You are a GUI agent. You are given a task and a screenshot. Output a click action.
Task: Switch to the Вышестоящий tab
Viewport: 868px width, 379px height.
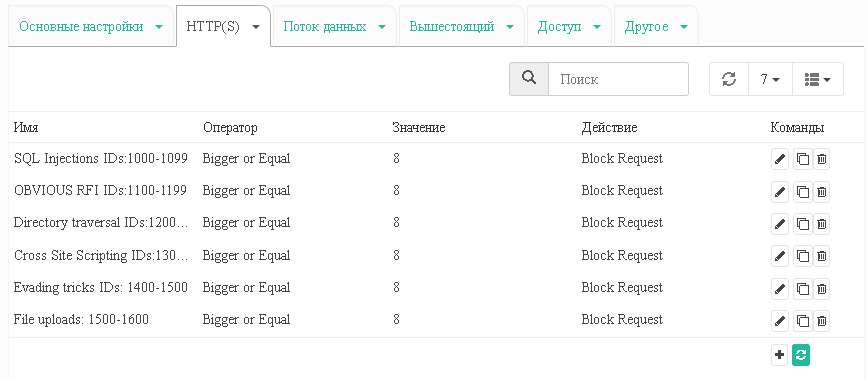[x=462, y=27]
